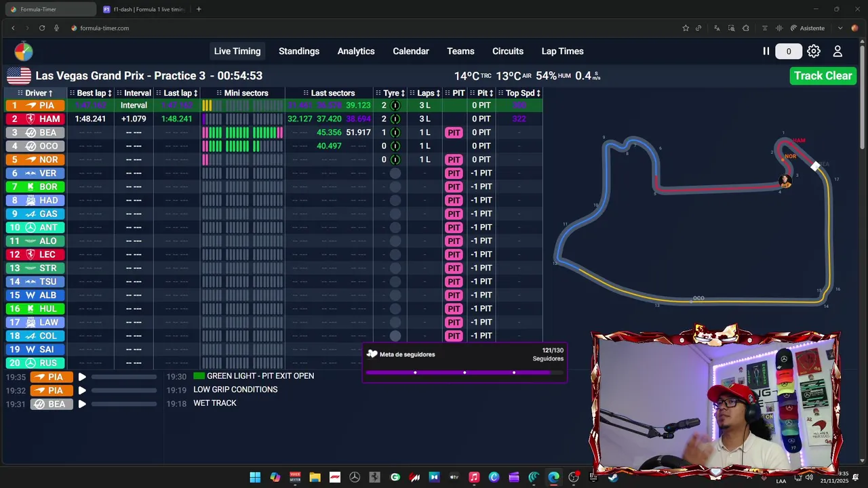868x488 pixels.
Task: Click the LOW GRIP CONDITIONS message
Action: click(x=235, y=390)
